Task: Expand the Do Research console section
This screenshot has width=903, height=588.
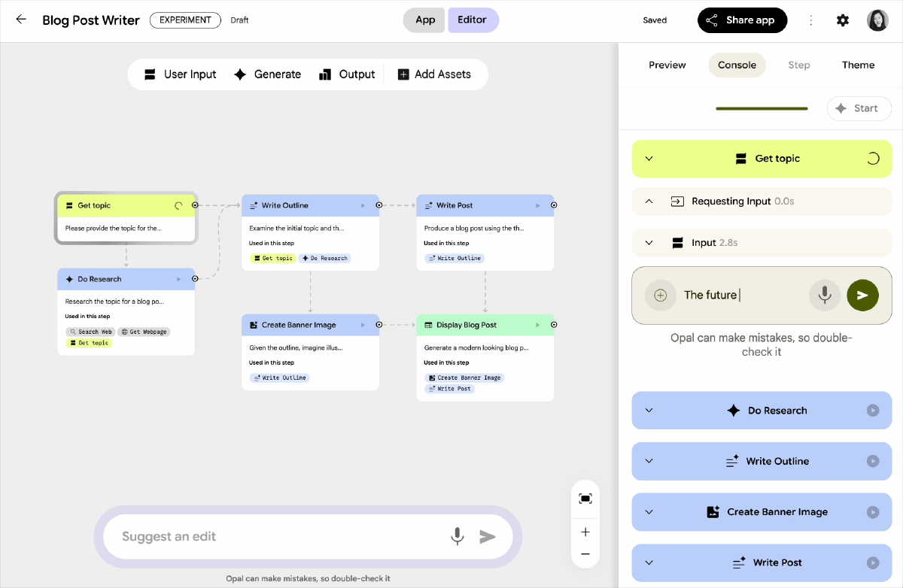Action: pos(649,411)
